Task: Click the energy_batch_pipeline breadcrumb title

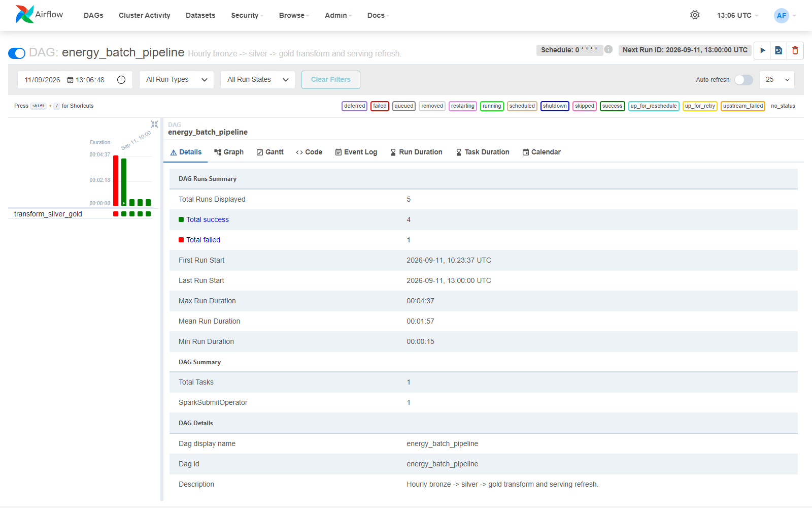Action: pos(208,132)
